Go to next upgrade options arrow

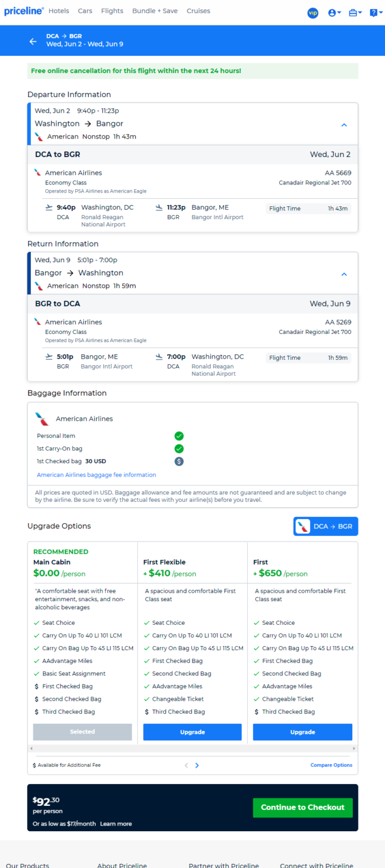(197, 765)
